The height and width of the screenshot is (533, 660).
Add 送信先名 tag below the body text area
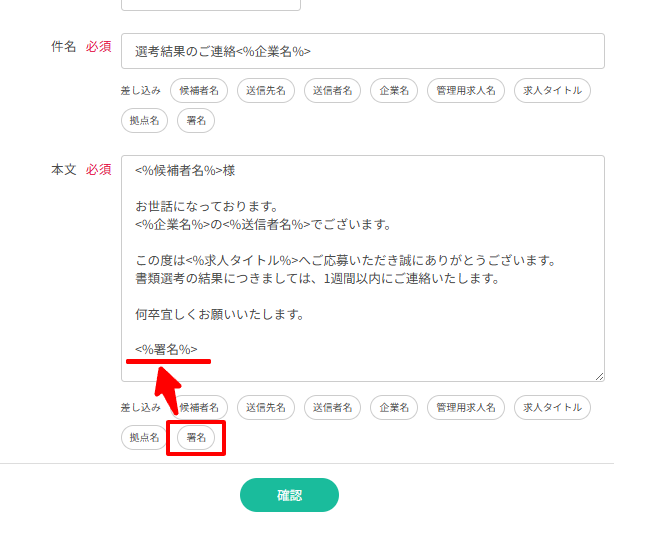click(x=266, y=408)
